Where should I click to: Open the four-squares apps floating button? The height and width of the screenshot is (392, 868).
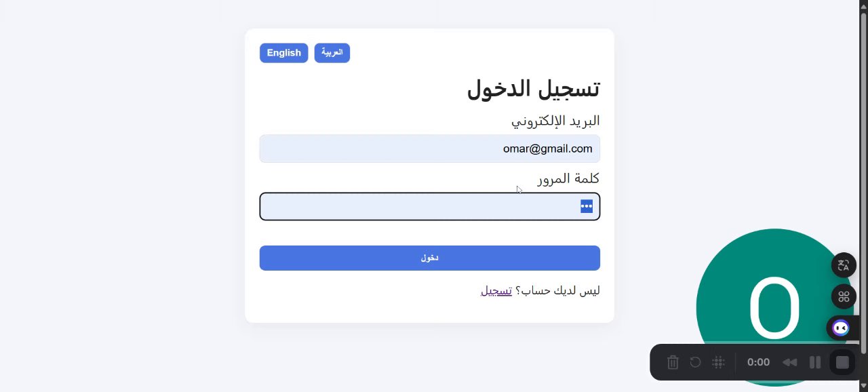[x=844, y=296]
